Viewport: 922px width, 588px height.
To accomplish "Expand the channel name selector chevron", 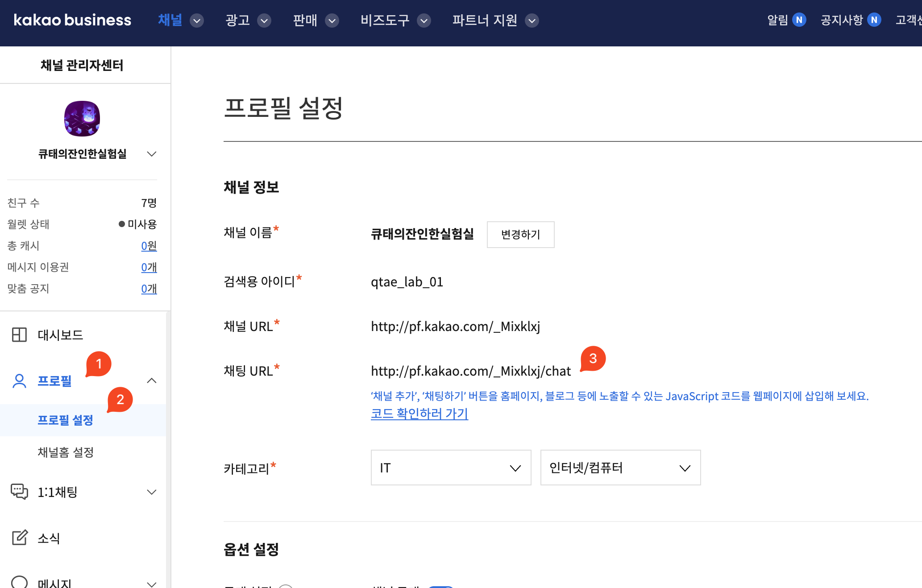I will point(152,154).
